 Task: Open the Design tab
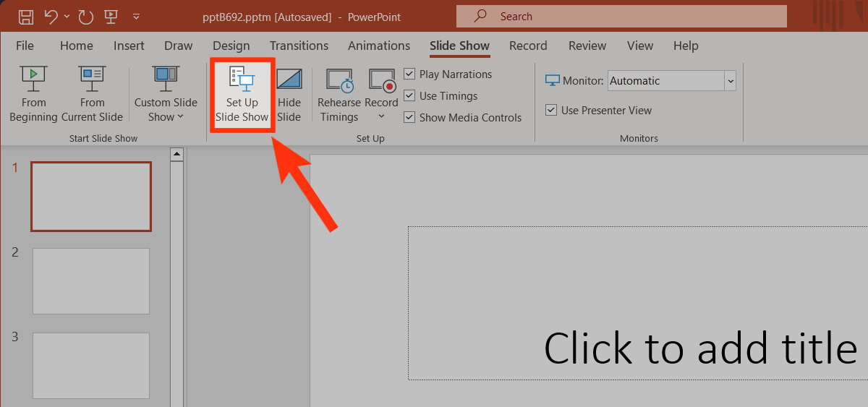point(231,46)
